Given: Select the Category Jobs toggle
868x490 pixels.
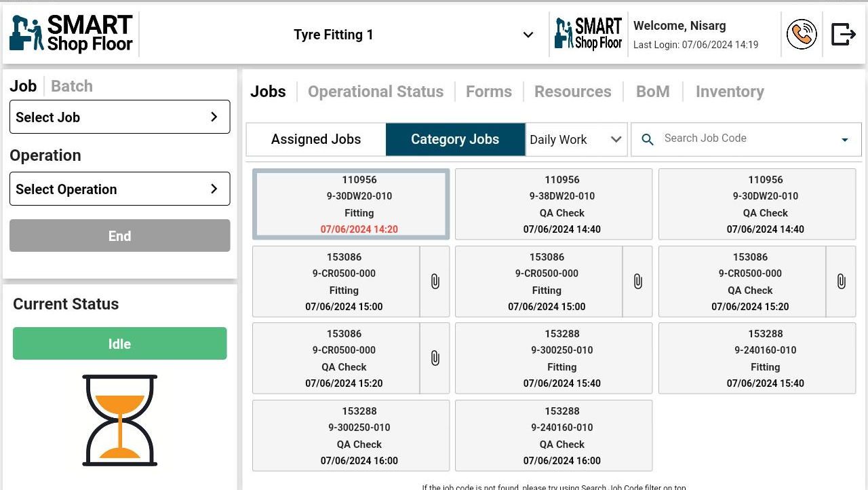Looking at the screenshot, I should pyautogui.click(x=455, y=139).
